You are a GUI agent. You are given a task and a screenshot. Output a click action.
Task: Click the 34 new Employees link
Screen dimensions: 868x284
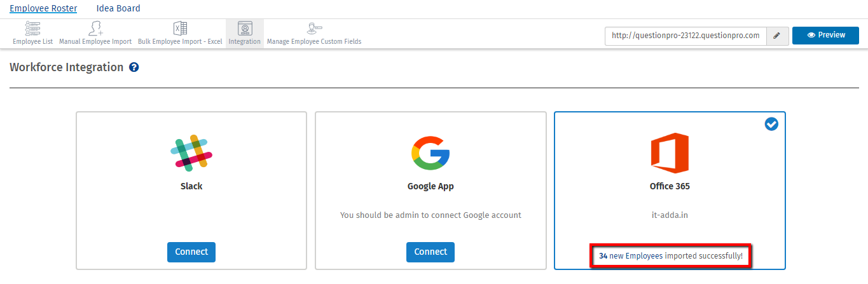[x=631, y=255]
